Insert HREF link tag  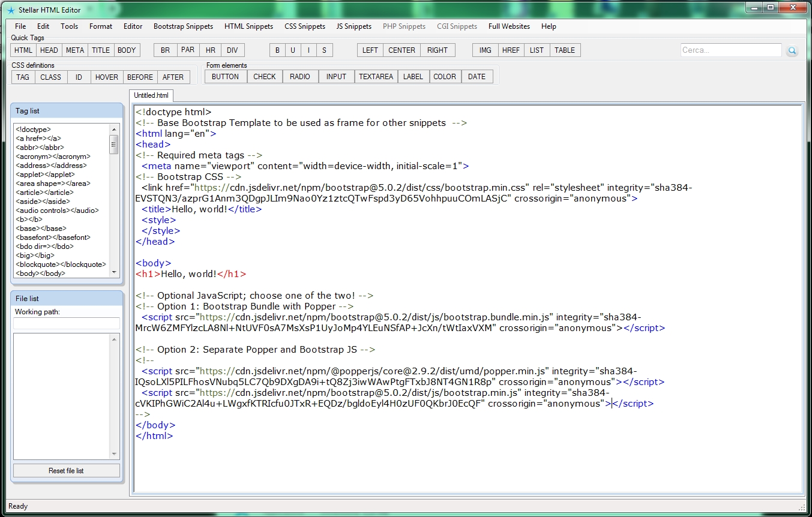point(511,50)
